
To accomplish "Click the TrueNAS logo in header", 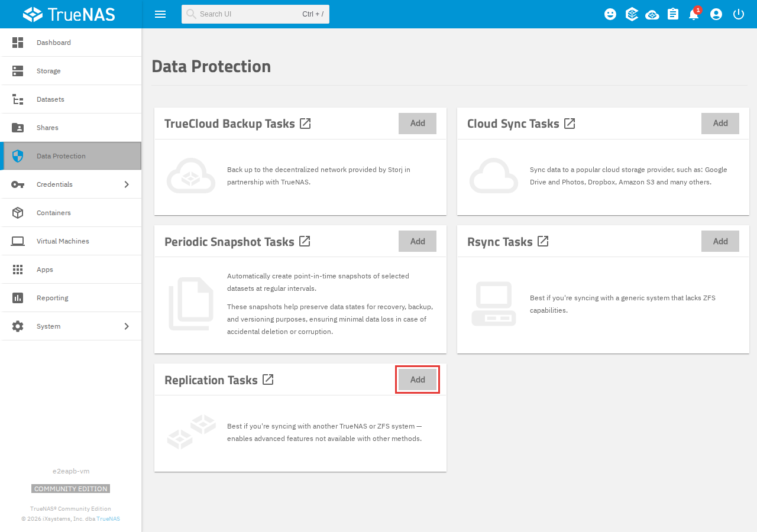I will pyautogui.click(x=69, y=14).
